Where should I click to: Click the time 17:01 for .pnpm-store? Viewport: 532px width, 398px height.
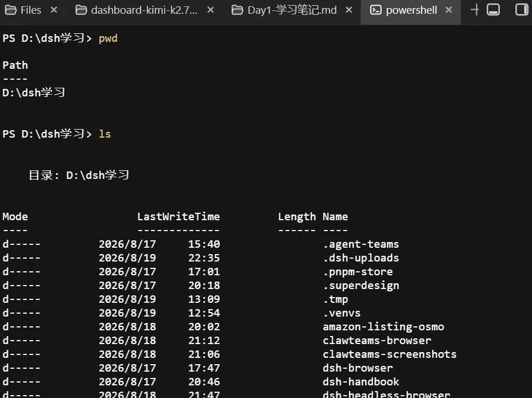pyautogui.click(x=204, y=272)
